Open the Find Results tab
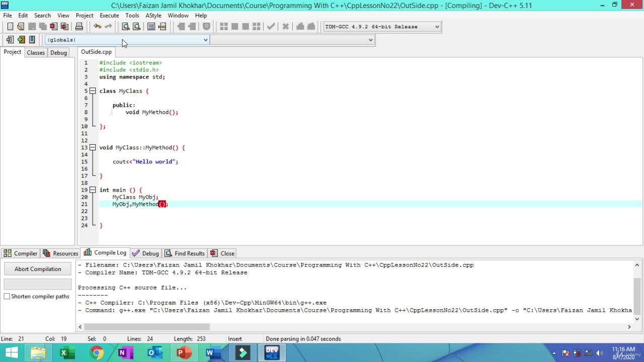644x362 pixels. (x=185, y=253)
